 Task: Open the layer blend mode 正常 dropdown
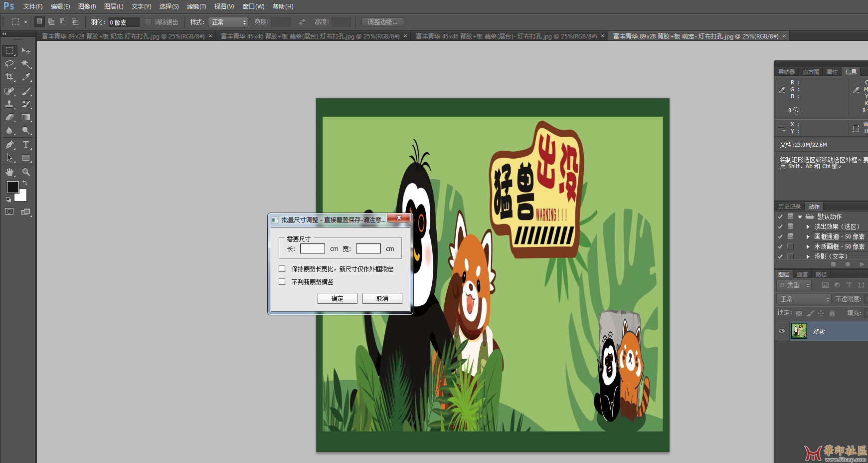(x=804, y=299)
